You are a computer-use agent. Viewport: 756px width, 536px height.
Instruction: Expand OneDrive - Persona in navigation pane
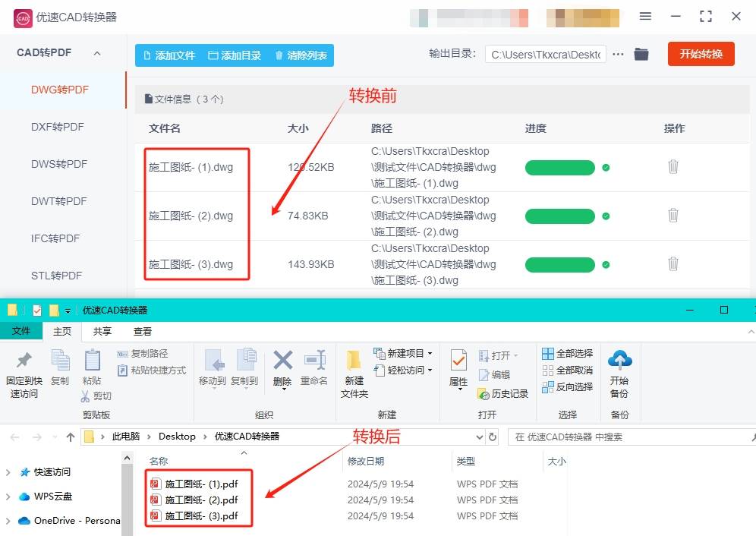tap(8, 521)
